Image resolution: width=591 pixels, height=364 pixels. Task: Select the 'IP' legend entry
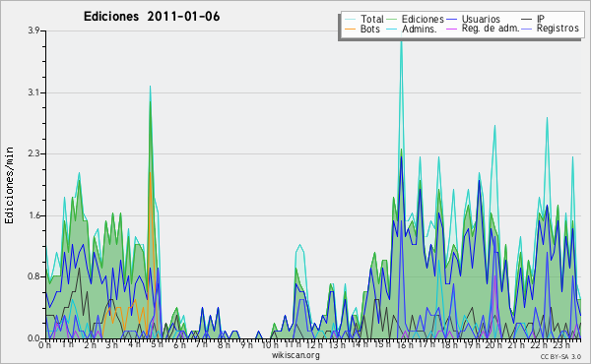541,19
